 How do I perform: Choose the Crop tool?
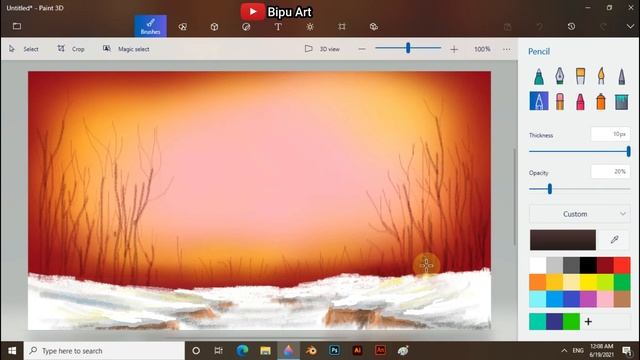(x=71, y=49)
